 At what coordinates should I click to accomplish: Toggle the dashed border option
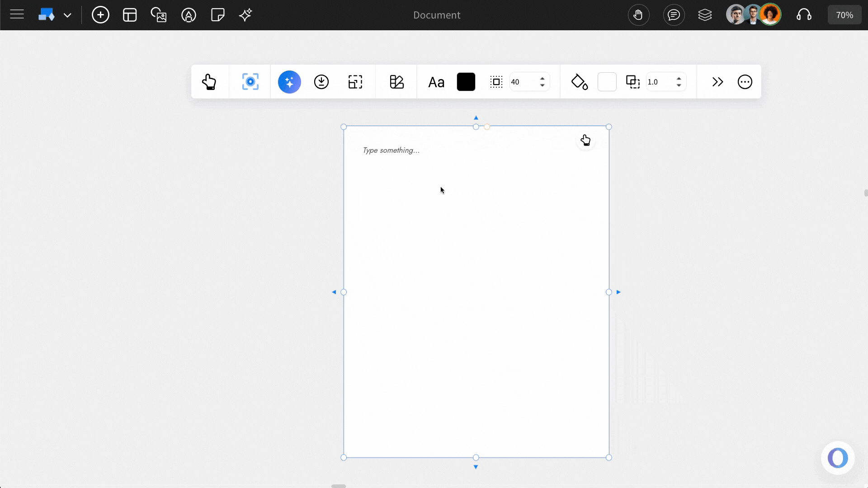tap(496, 82)
